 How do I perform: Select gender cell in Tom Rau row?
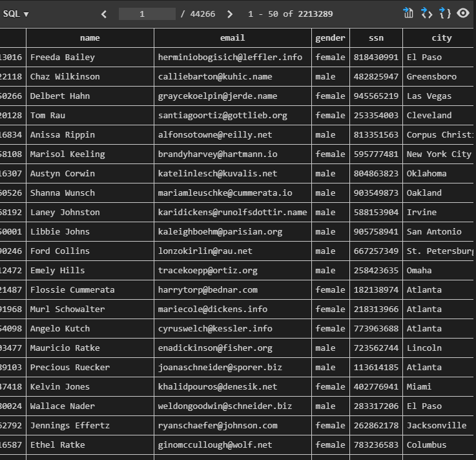click(330, 116)
